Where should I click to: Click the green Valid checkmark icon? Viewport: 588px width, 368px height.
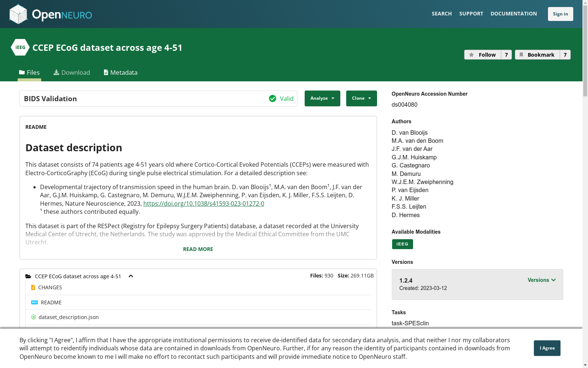(x=272, y=99)
